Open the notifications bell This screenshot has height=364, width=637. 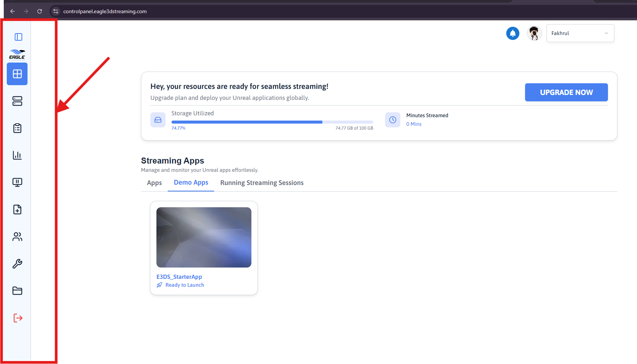point(513,33)
